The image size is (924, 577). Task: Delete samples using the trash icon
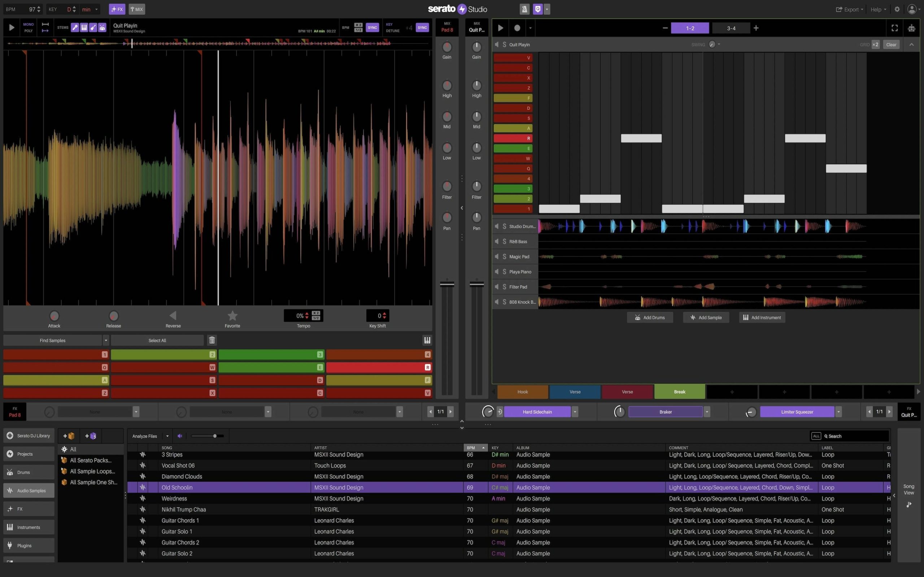point(212,340)
